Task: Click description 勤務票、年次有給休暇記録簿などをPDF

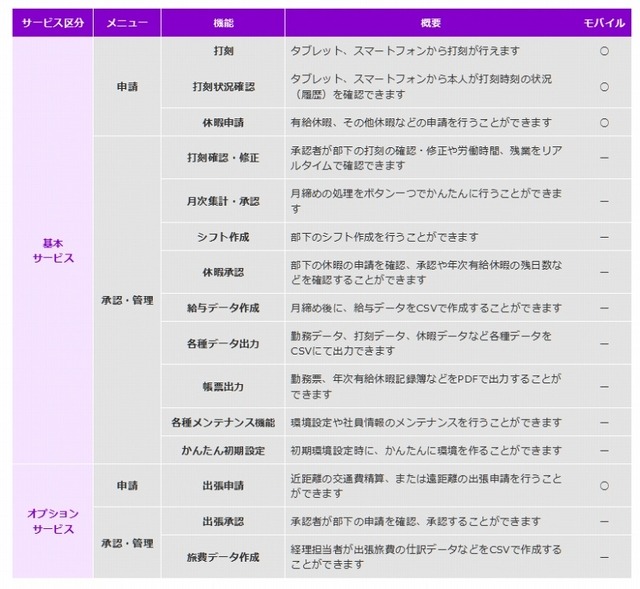Action: [426, 387]
